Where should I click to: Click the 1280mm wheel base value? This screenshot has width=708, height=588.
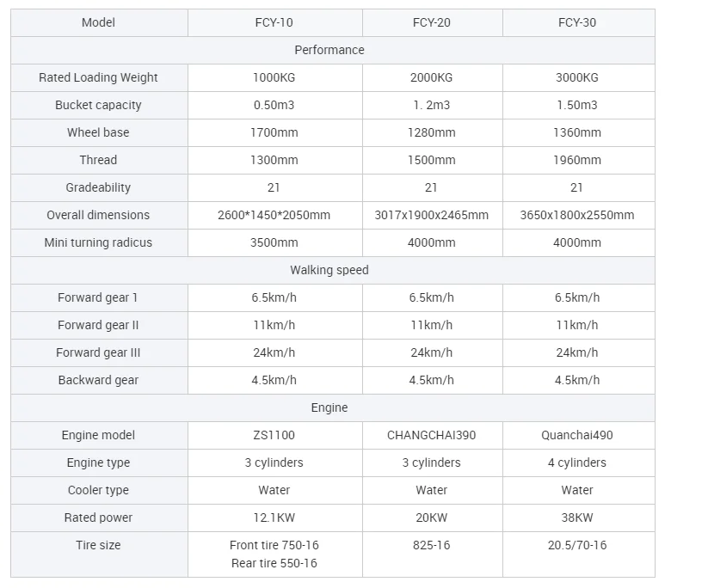431,132
